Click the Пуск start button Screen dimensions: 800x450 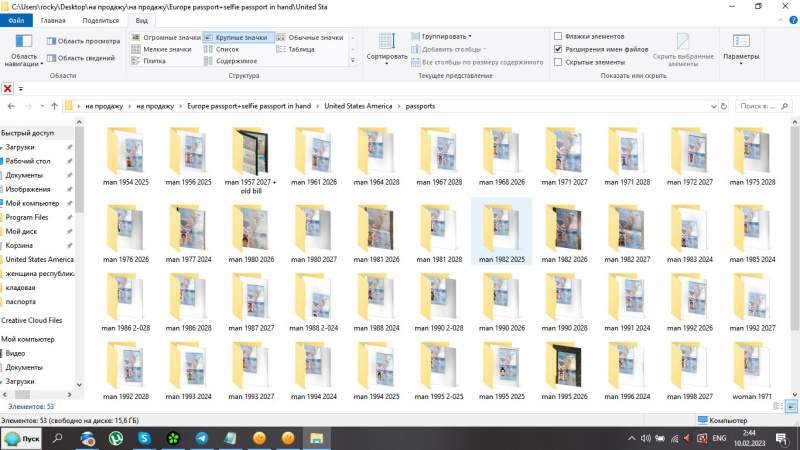(x=22, y=438)
